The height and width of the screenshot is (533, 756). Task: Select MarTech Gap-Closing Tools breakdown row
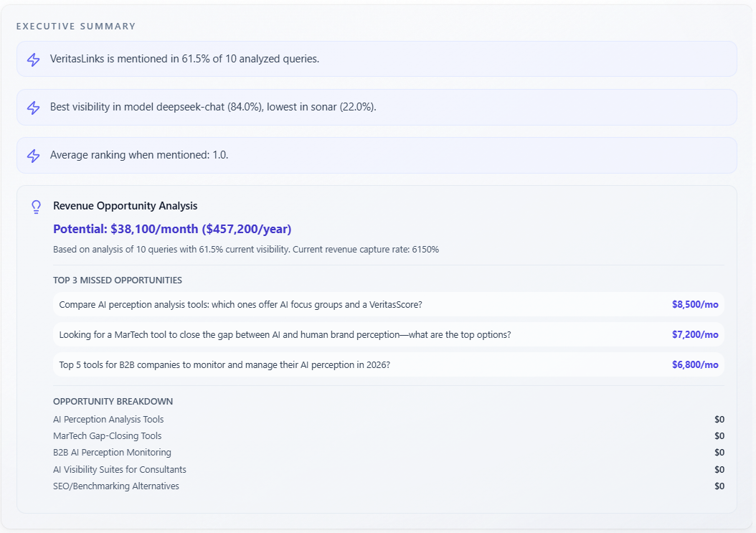[107, 435]
